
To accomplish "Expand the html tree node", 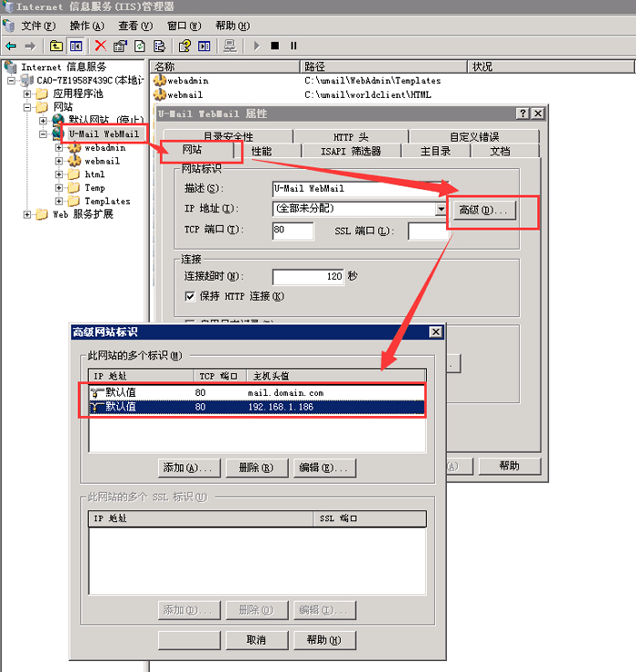I will 59,174.
